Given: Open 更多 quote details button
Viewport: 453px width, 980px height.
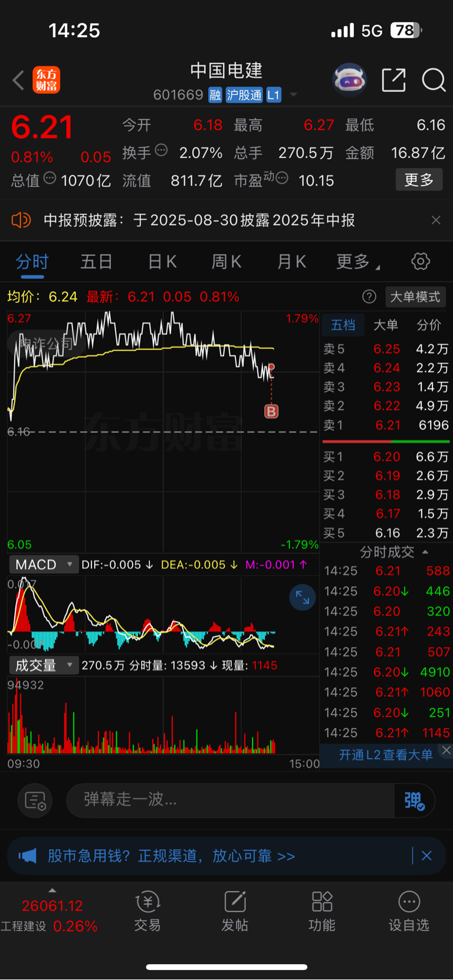Looking at the screenshot, I should click(x=419, y=180).
